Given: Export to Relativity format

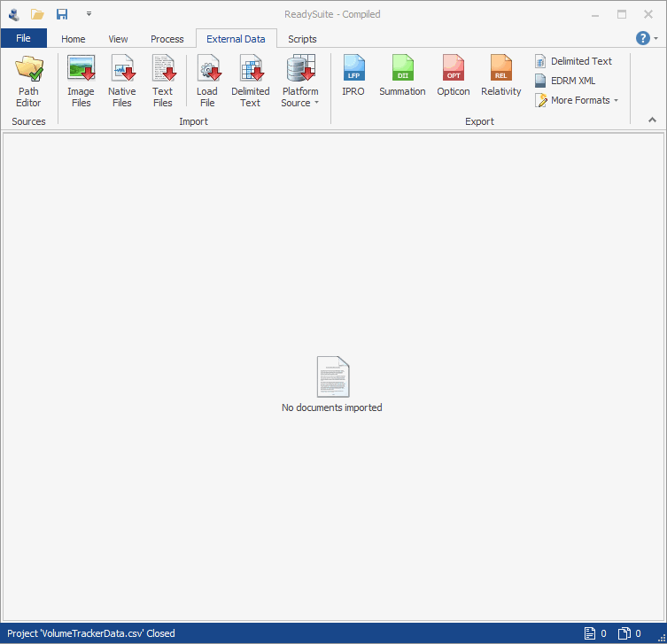Looking at the screenshot, I should point(501,76).
